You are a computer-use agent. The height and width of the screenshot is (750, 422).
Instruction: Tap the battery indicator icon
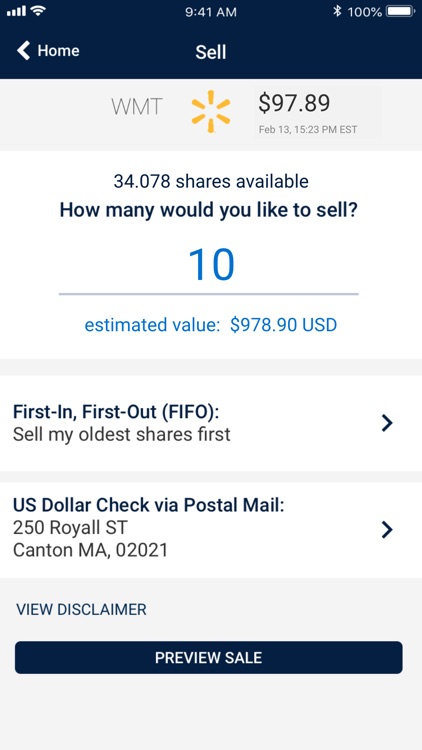tap(401, 11)
